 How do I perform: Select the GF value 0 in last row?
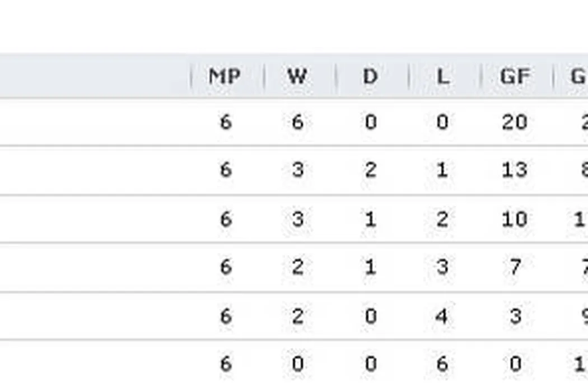514,365
